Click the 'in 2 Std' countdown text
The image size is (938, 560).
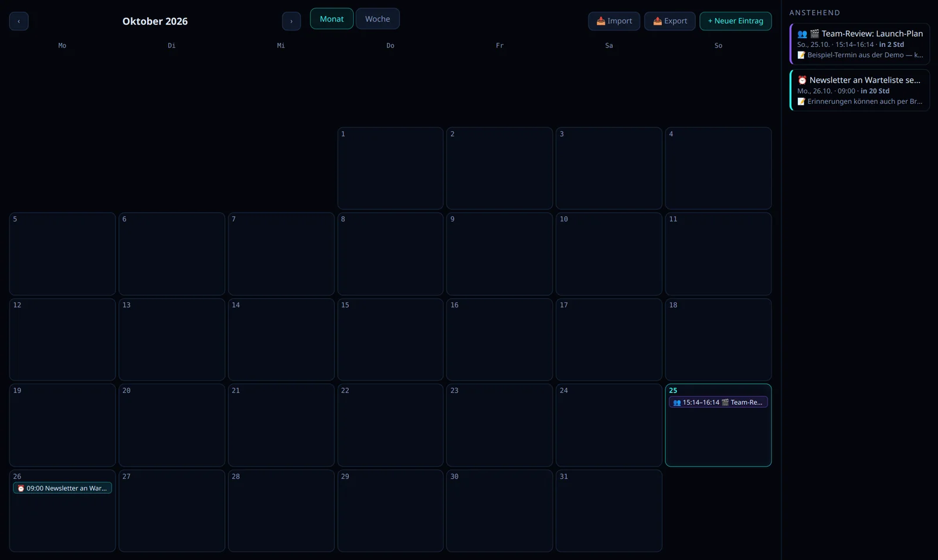point(891,45)
